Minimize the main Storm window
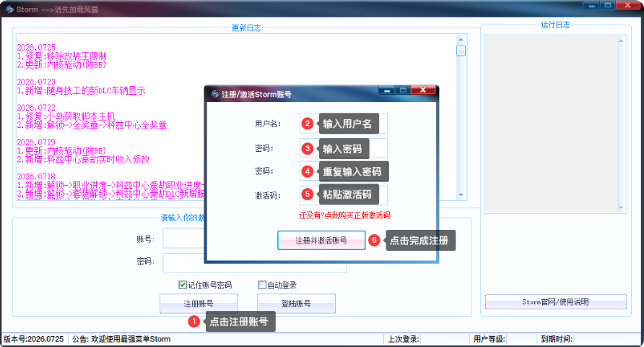 click(x=591, y=5)
